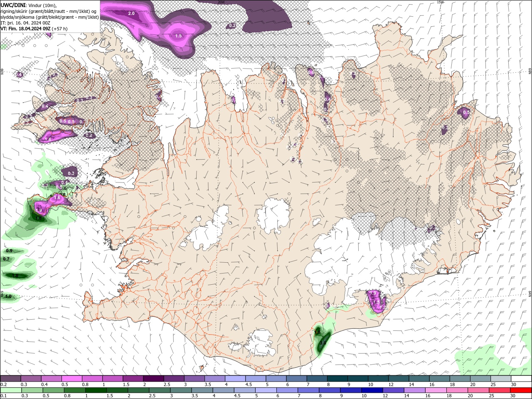The width and height of the screenshot is (532, 399).
Task: Click the white swatch ending the snow legend
Action: 521,379
